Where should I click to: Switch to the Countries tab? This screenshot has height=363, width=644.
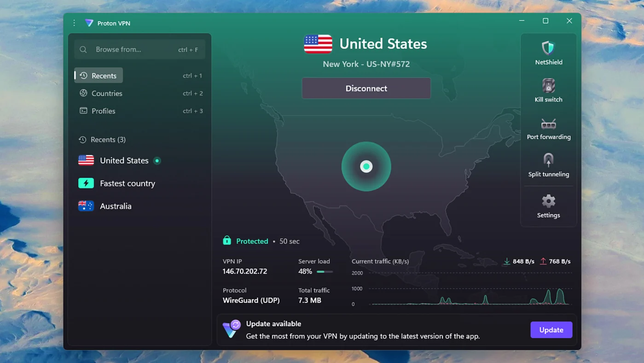[107, 93]
